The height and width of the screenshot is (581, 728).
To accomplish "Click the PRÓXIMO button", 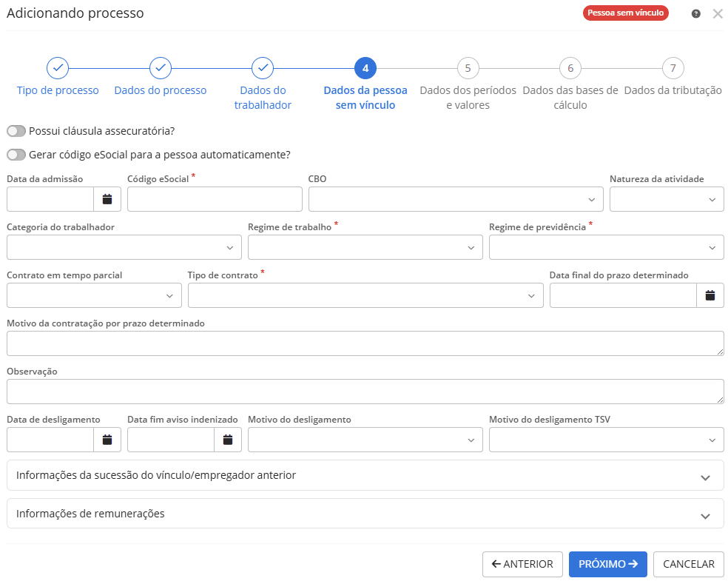I will click(607, 564).
